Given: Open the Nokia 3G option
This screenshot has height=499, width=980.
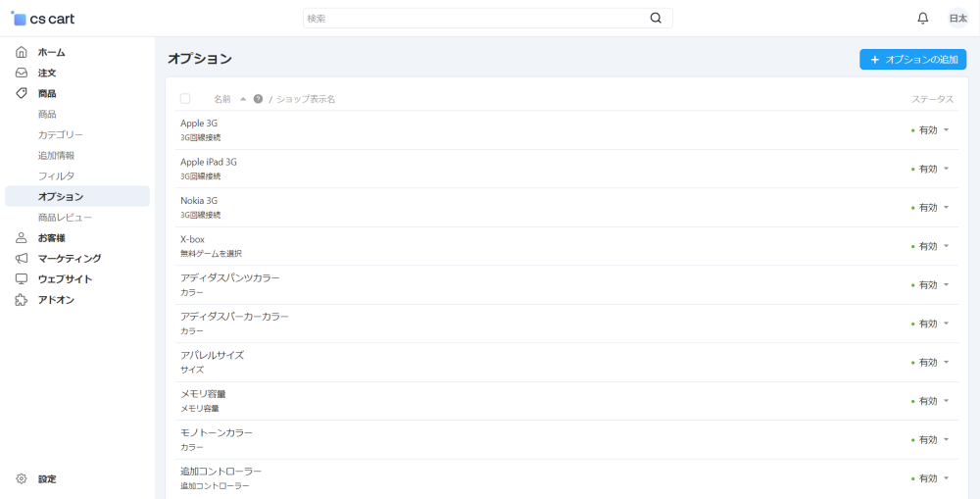Looking at the screenshot, I should 199,201.
